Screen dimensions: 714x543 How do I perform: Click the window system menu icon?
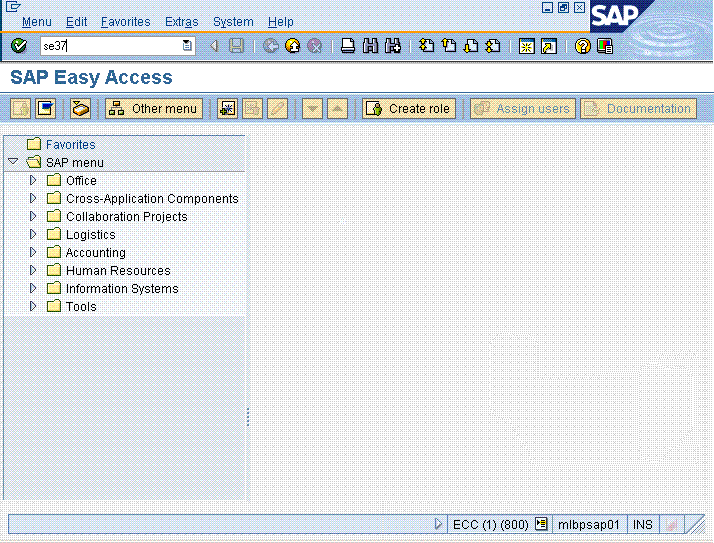click(x=13, y=6)
